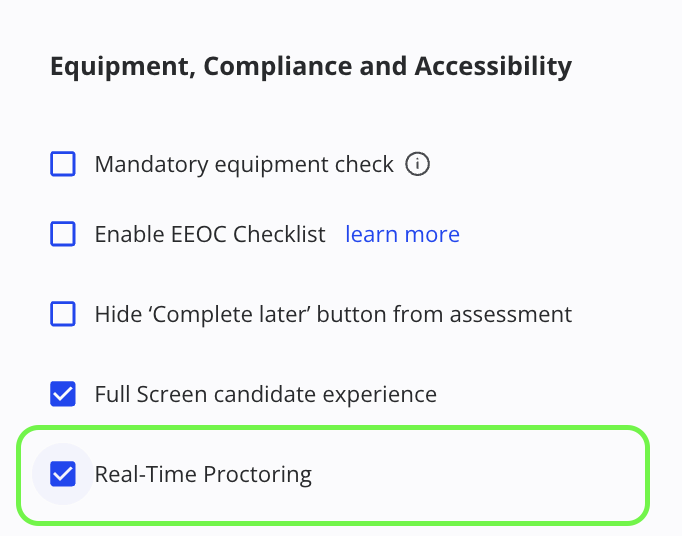Click the word 'Equipment' in the heading
The image size is (682, 536).
point(121,67)
